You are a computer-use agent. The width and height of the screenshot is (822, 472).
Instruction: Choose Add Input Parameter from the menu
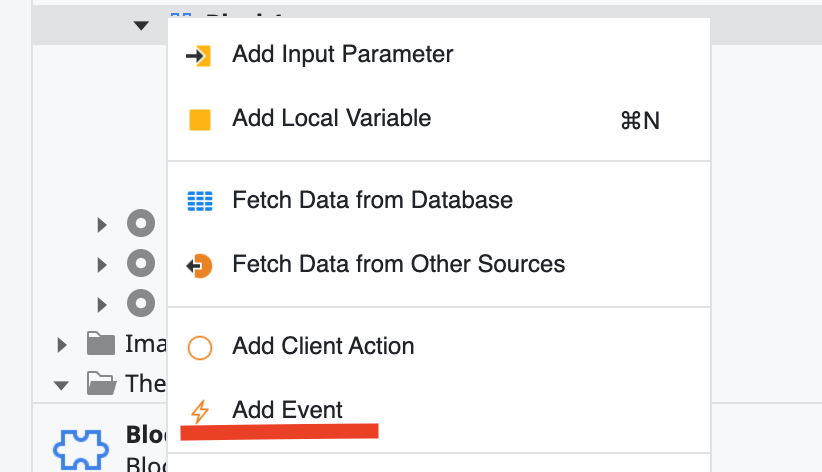point(342,55)
